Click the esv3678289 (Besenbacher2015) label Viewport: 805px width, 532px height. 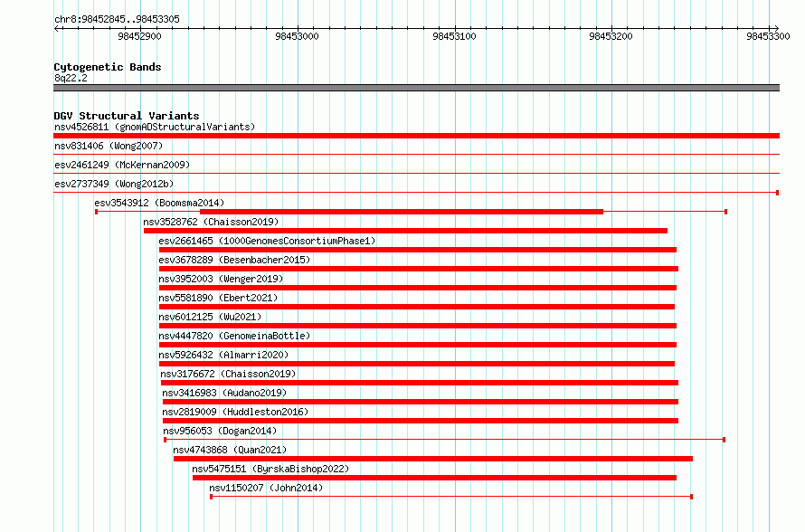coord(234,260)
